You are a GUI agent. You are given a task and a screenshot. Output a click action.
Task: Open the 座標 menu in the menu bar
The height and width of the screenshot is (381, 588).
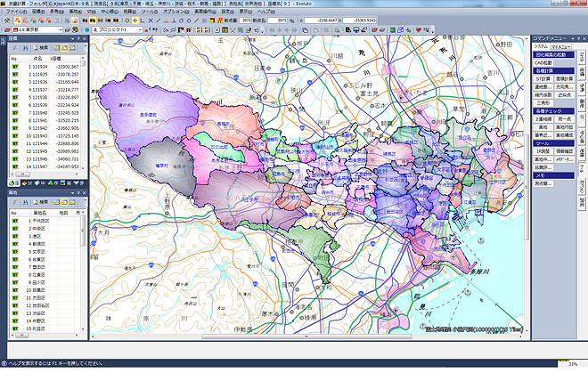pyautogui.click(x=38, y=12)
